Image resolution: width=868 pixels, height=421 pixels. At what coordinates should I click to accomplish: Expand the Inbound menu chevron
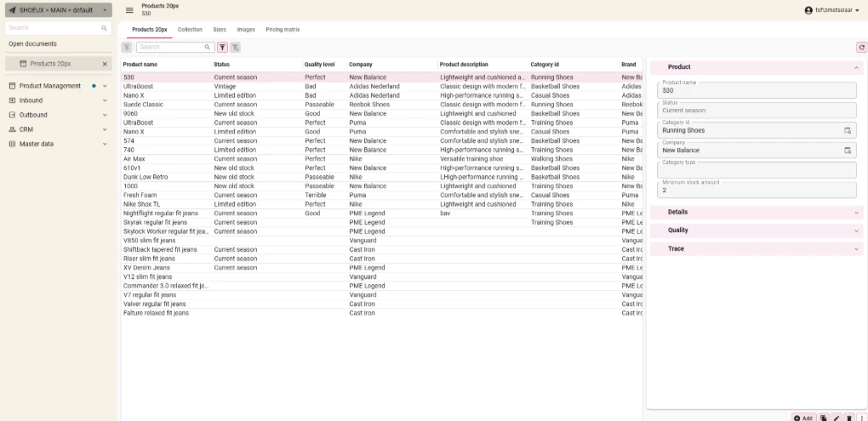pyautogui.click(x=105, y=100)
